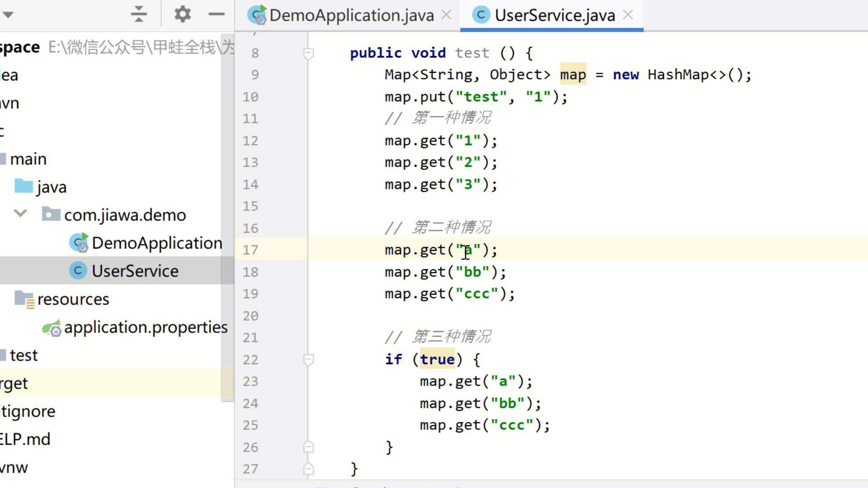Click the project tree vertical scrollbar
The height and width of the screenshot is (488, 868).
227,217
